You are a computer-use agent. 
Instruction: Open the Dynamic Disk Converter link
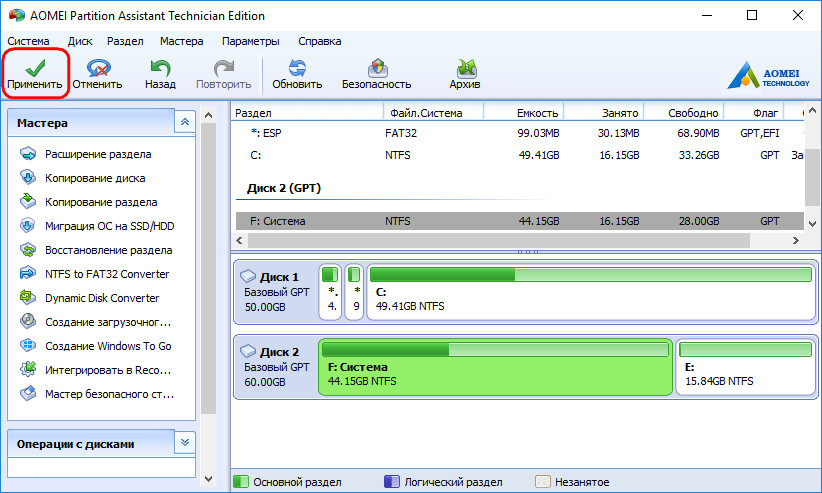pyautogui.click(x=102, y=298)
